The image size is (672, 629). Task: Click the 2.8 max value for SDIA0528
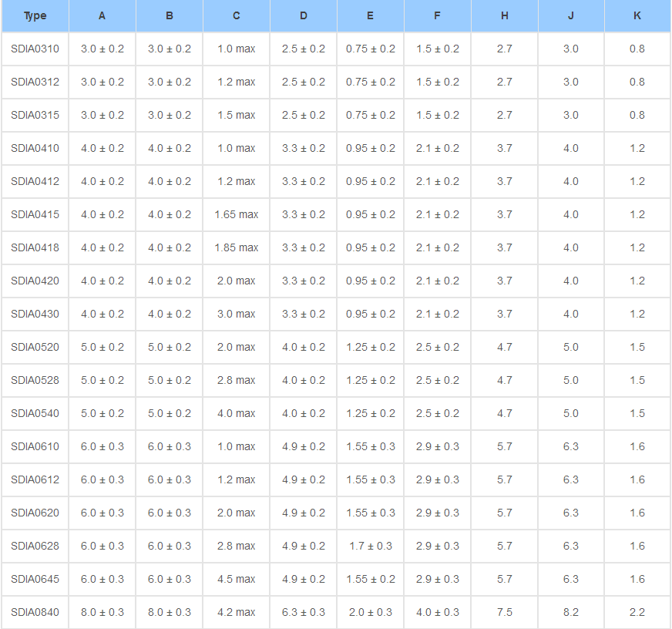(x=236, y=380)
